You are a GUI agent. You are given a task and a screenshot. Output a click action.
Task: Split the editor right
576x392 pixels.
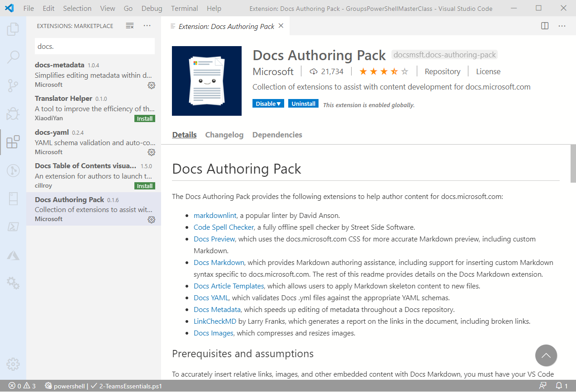(x=545, y=26)
